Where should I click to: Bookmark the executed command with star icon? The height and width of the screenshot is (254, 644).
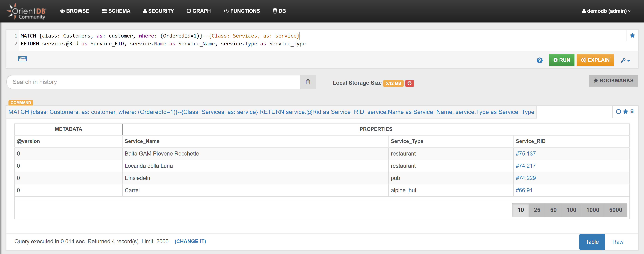625,112
